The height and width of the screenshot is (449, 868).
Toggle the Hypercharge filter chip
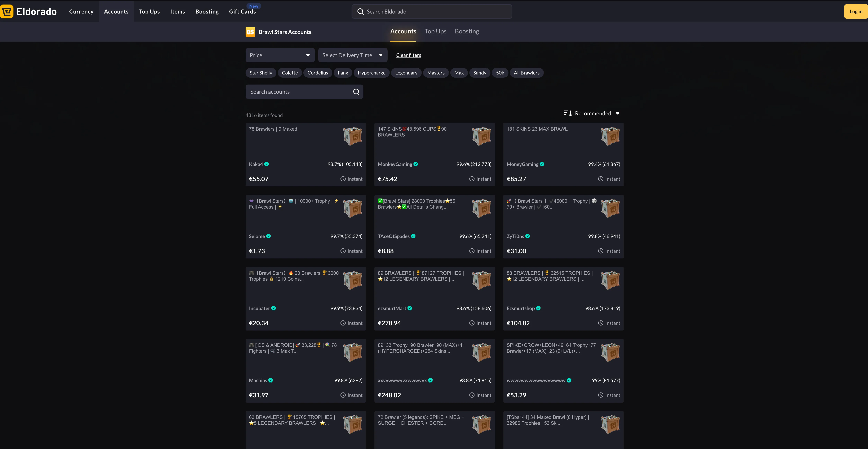[x=371, y=73]
